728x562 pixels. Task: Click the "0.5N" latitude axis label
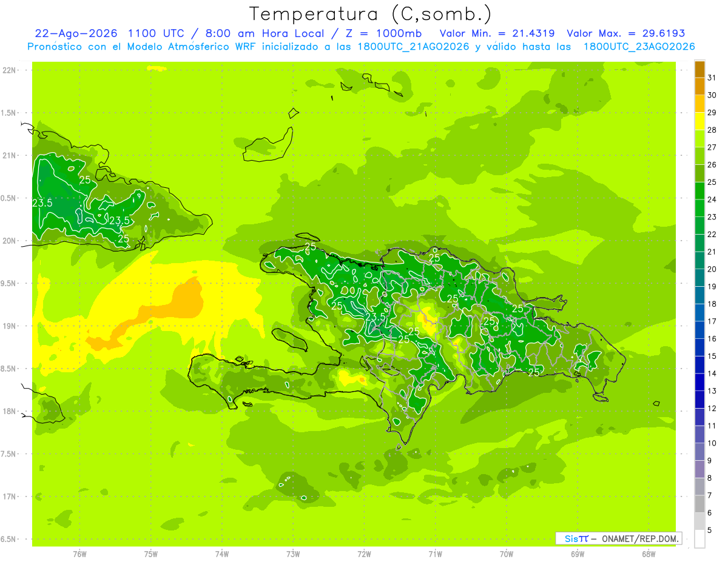(x=9, y=198)
